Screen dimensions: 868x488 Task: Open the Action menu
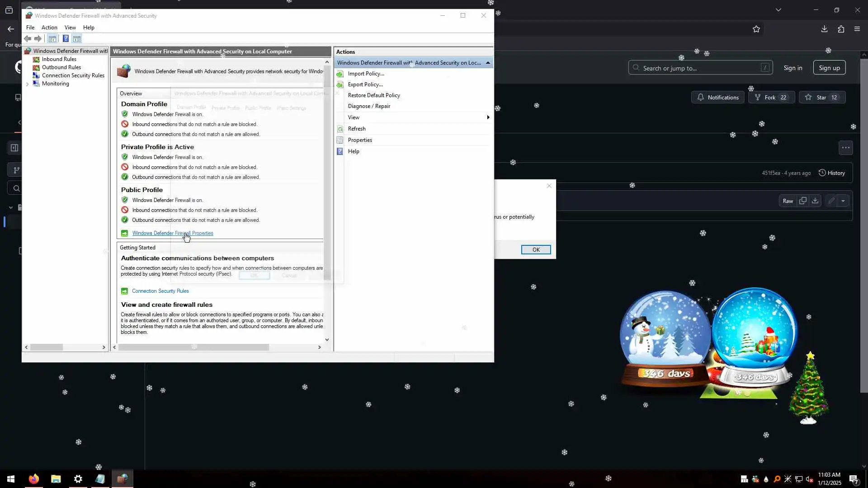coord(49,28)
